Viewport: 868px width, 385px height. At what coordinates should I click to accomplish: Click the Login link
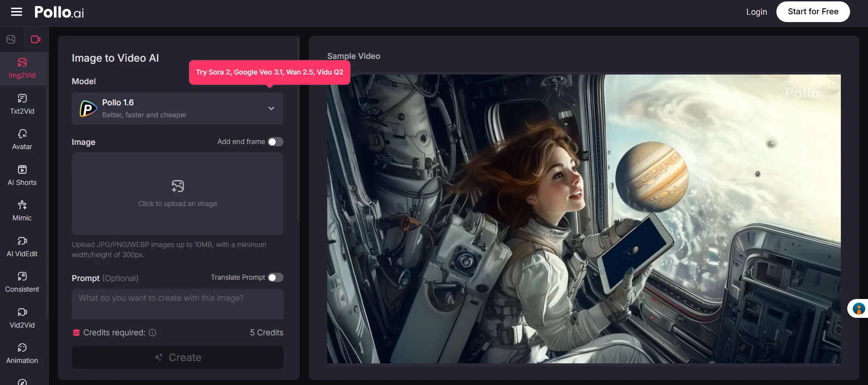(756, 12)
